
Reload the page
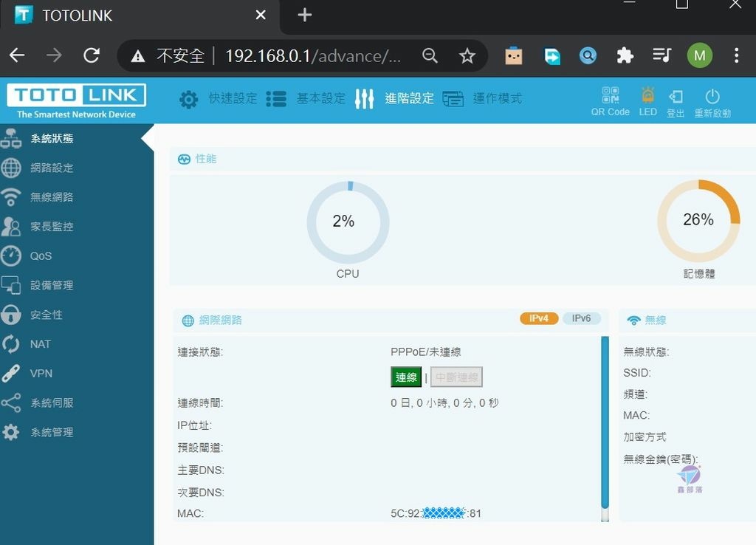click(91, 55)
